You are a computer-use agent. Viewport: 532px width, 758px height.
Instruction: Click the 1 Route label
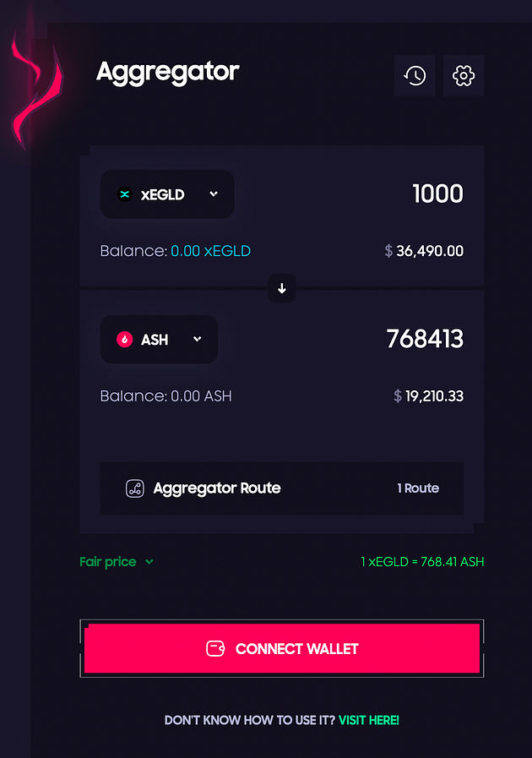(x=418, y=488)
